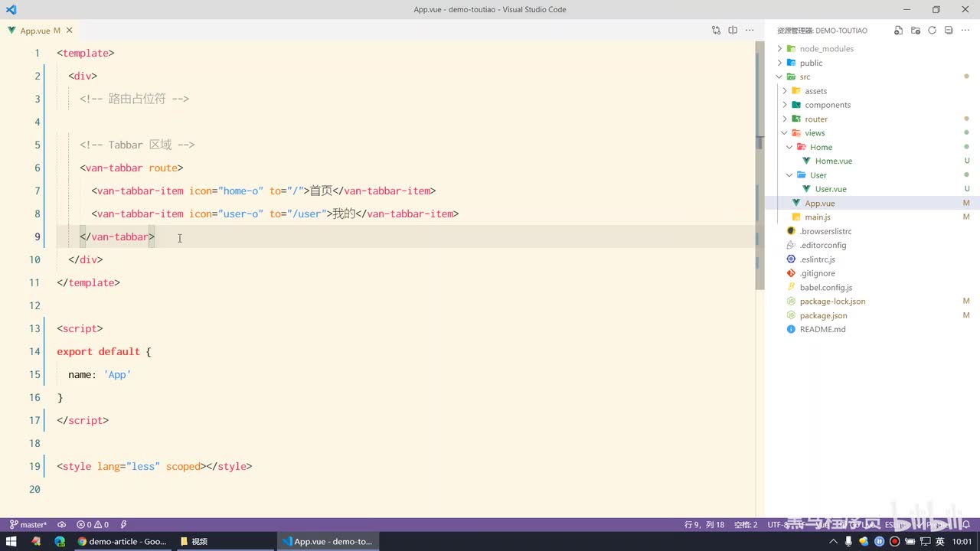
Task: Open Home.vue from the file tree
Action: (833, 161)
